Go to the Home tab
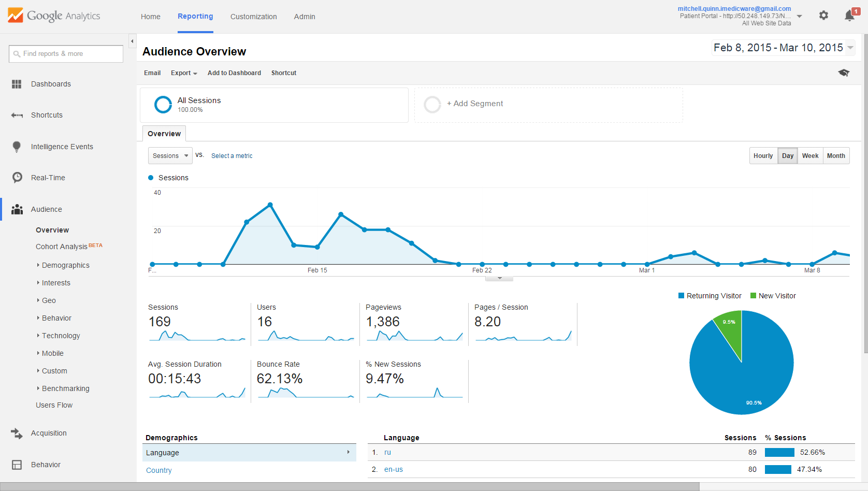Screen dimensions: 868x491 click(151, 17)
